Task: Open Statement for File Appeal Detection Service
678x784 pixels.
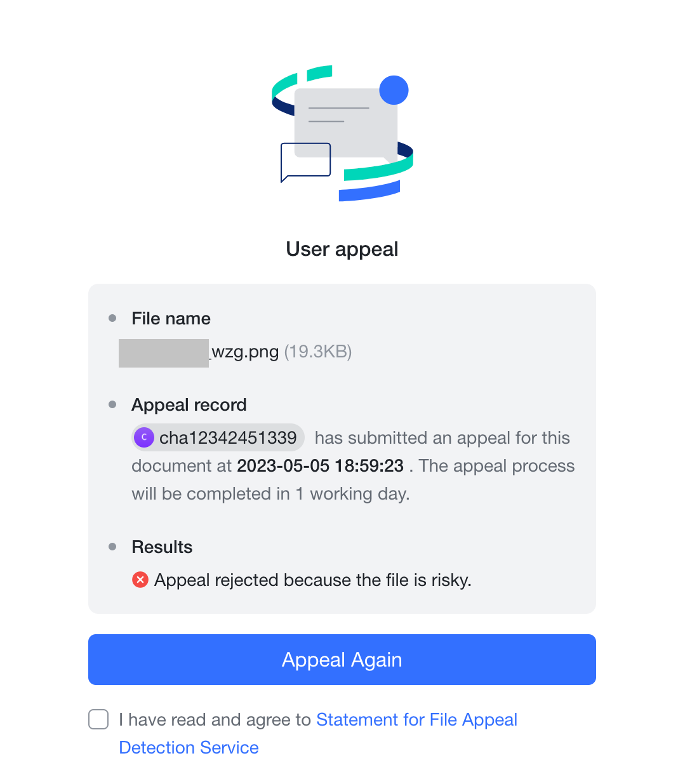Action: pos(417,719)
